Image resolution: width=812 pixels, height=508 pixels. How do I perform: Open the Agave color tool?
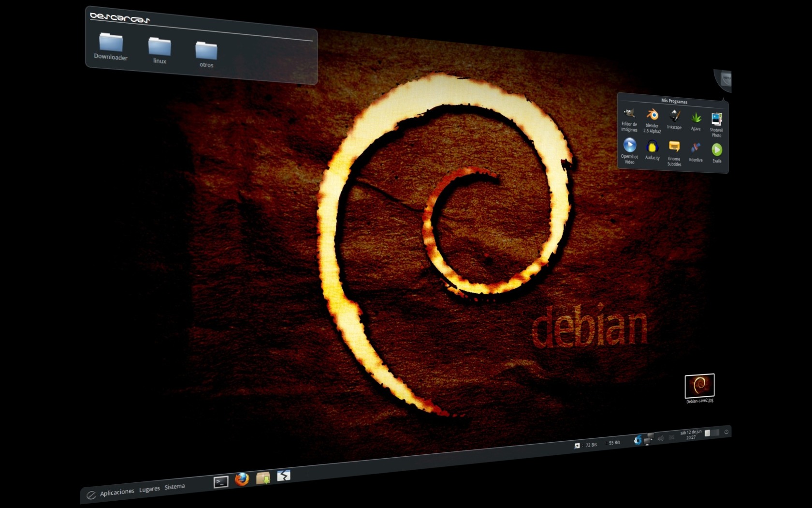click(x=696, y=121)
